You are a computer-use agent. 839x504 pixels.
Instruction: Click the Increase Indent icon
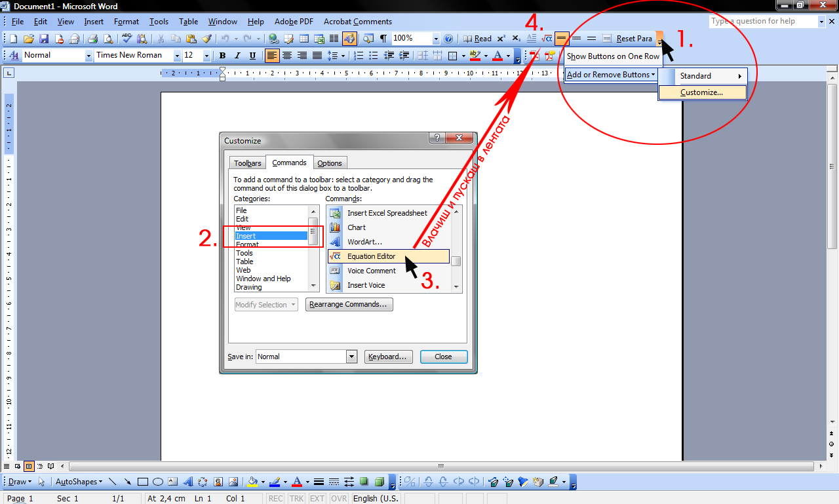click(x=404, y=56)
